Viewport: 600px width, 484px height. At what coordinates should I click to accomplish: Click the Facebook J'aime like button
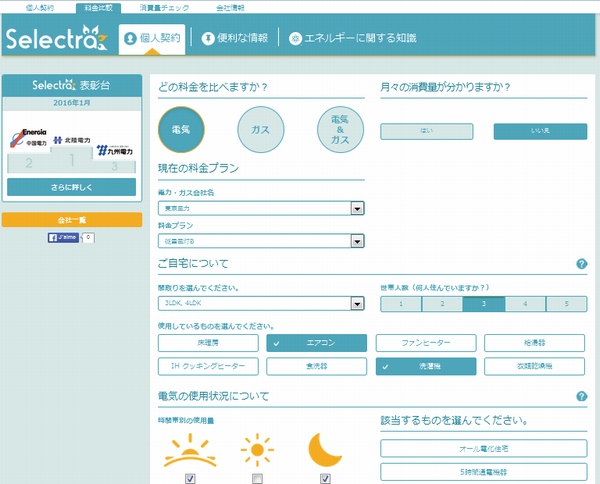(63, 238)
